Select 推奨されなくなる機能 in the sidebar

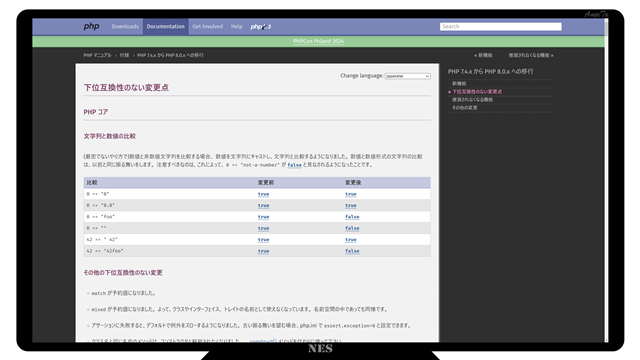(472, 100)
